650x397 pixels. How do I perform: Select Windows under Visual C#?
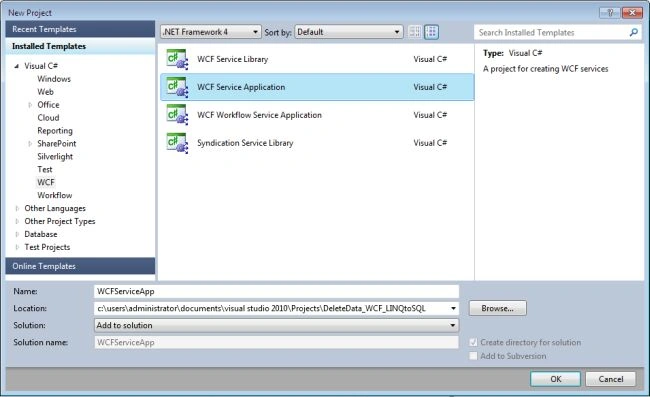[54, 79]
